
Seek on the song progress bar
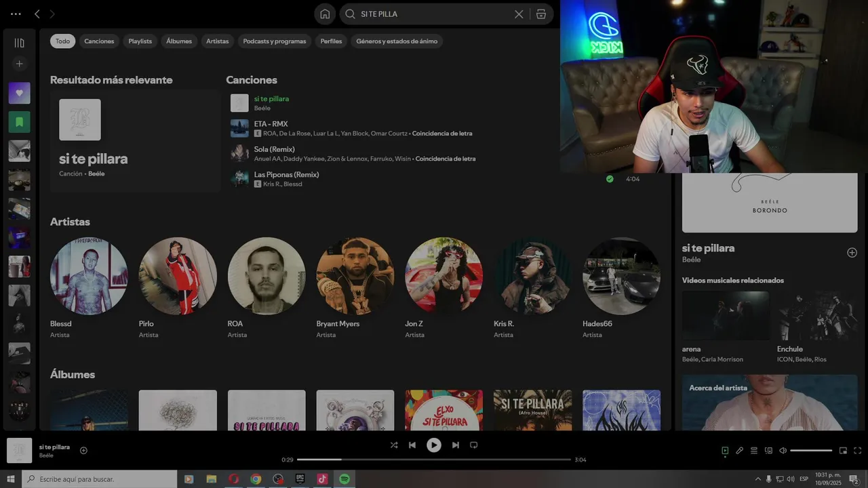434,460
